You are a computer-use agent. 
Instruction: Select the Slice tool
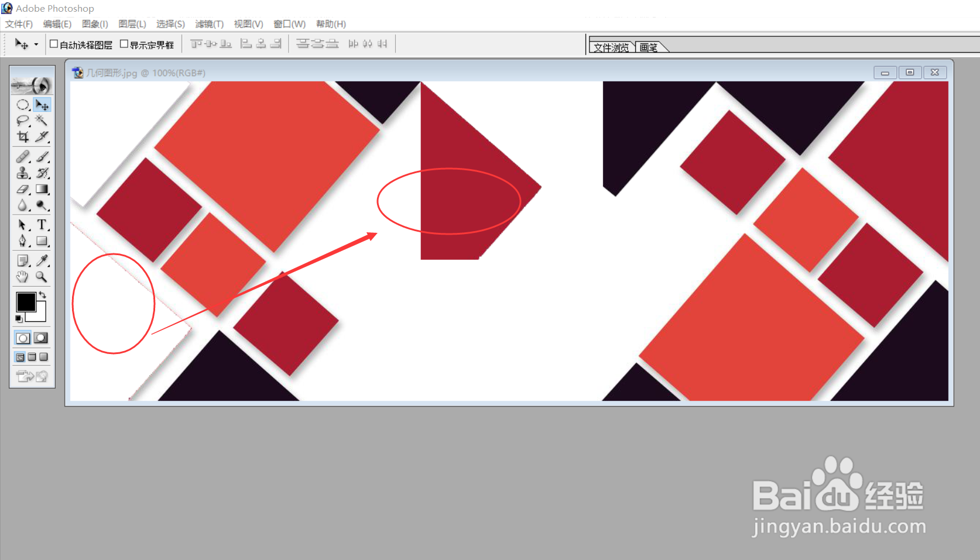pos(42,137)
